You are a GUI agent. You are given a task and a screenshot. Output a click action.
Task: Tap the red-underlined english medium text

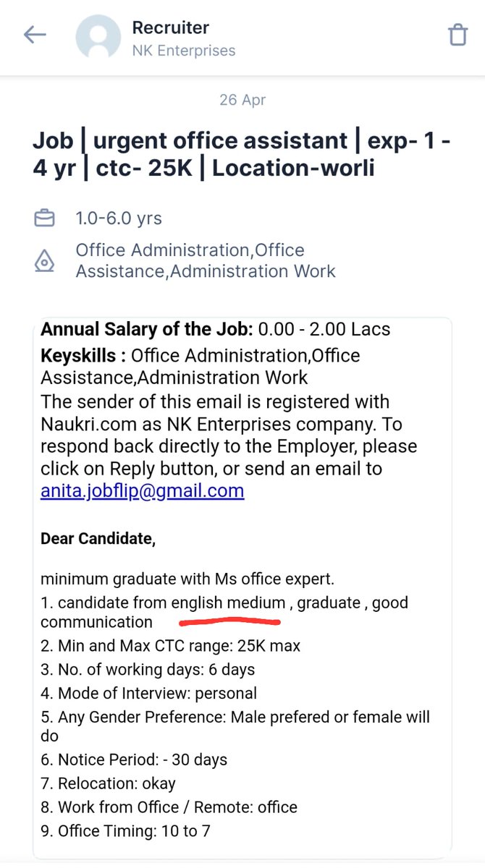coord(228,603)
